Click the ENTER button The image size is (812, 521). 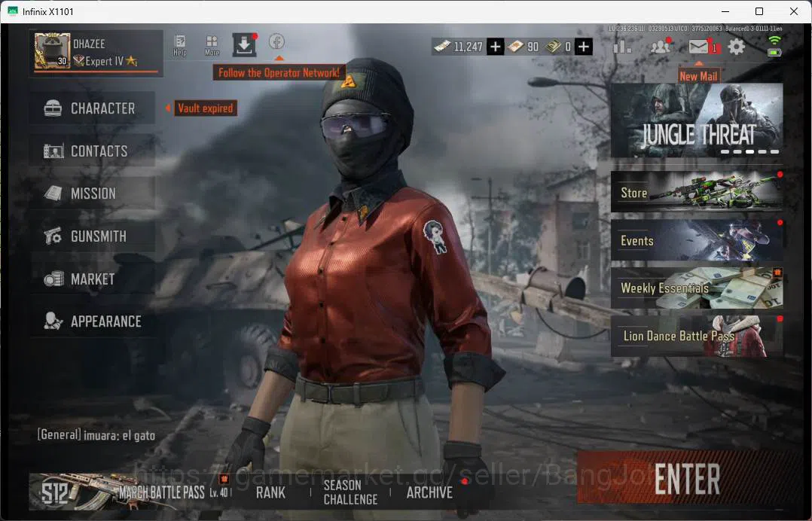687,478
